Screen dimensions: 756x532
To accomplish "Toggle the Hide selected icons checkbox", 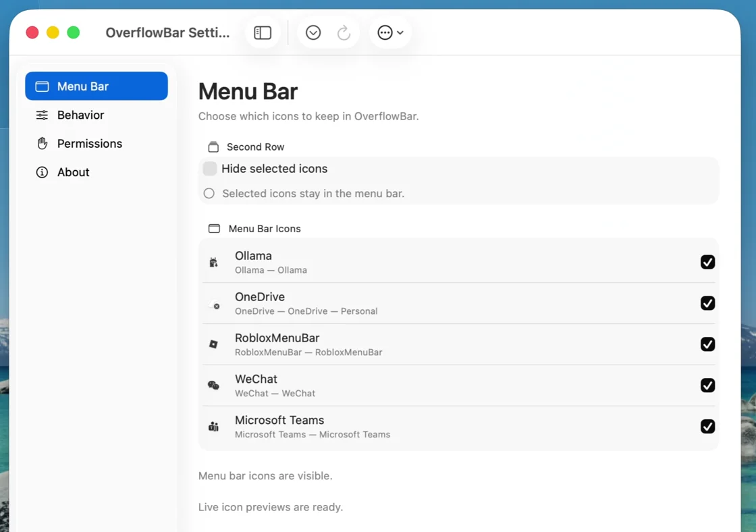I will pos(210,168).
